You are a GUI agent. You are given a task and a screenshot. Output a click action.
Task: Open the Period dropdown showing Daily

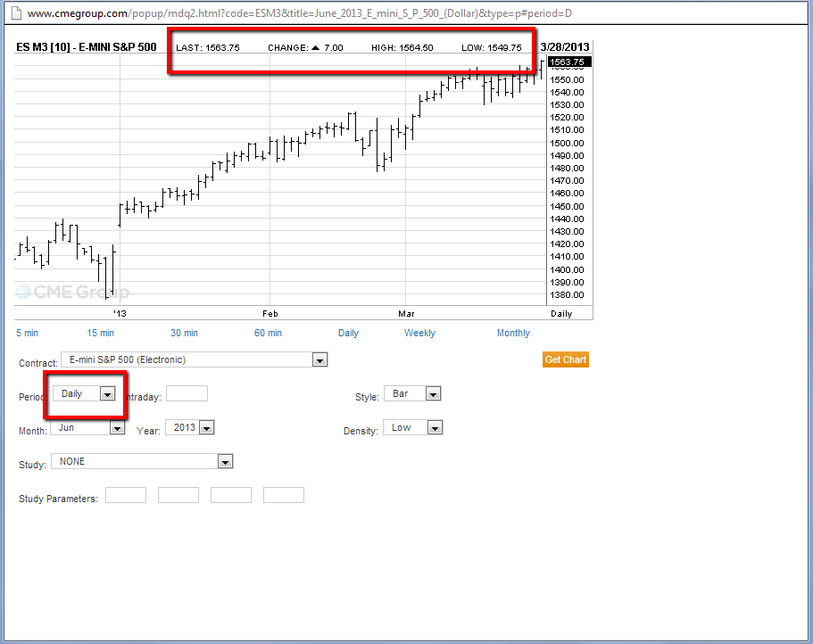tap(84, 393)
